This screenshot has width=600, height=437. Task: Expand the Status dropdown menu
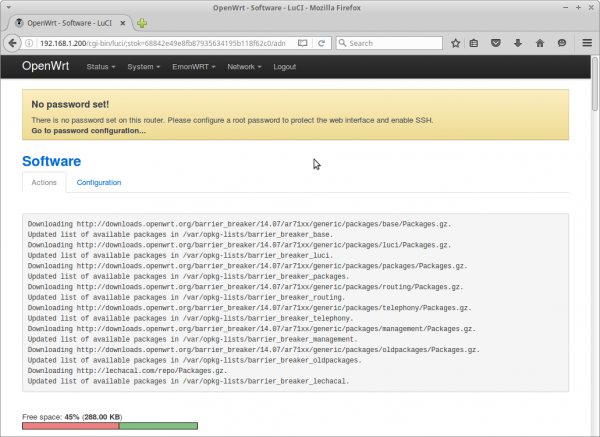101,67
